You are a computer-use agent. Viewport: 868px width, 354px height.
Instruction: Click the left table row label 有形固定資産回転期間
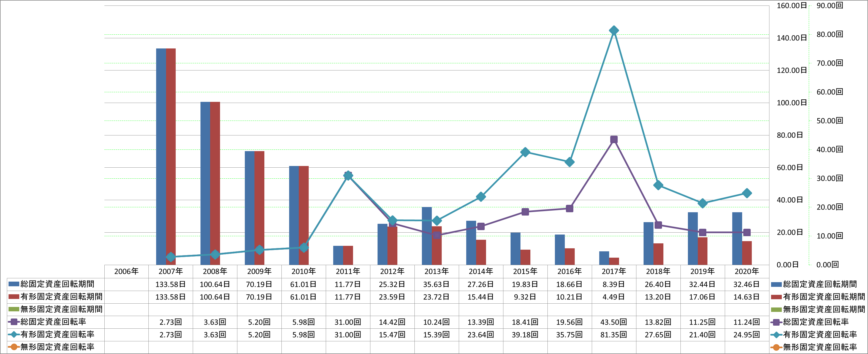pyautogui.click(x=62, y=297)
